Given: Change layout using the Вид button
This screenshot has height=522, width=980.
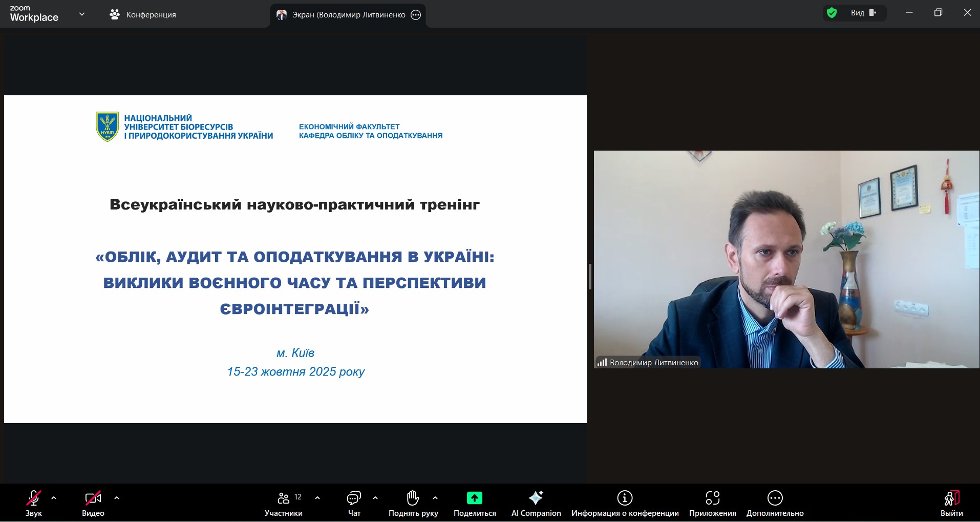Looking at the screenshot, I should (863, 13).
